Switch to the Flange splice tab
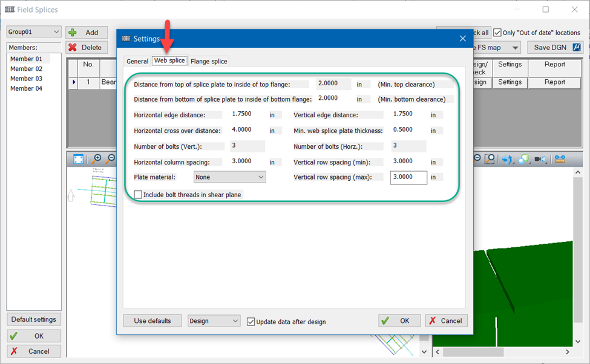 point(209,61)
